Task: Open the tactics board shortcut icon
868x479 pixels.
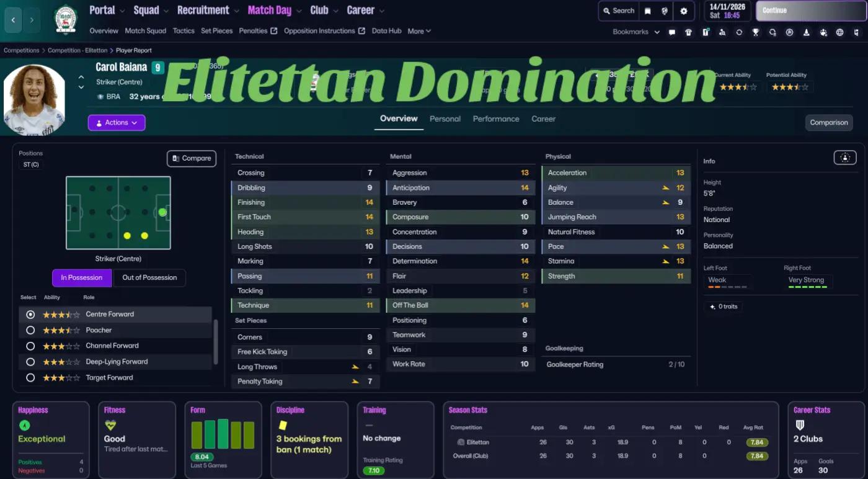Action: [705, 32]
